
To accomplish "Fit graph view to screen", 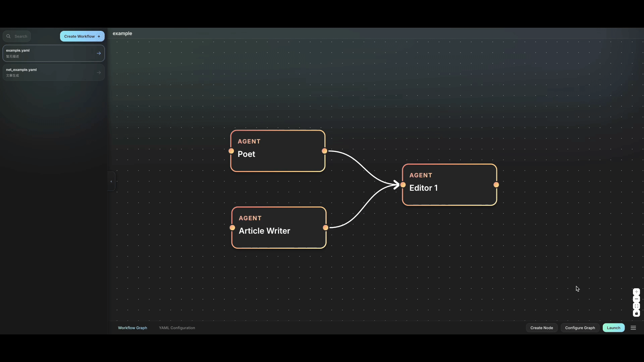I will 636,306.
